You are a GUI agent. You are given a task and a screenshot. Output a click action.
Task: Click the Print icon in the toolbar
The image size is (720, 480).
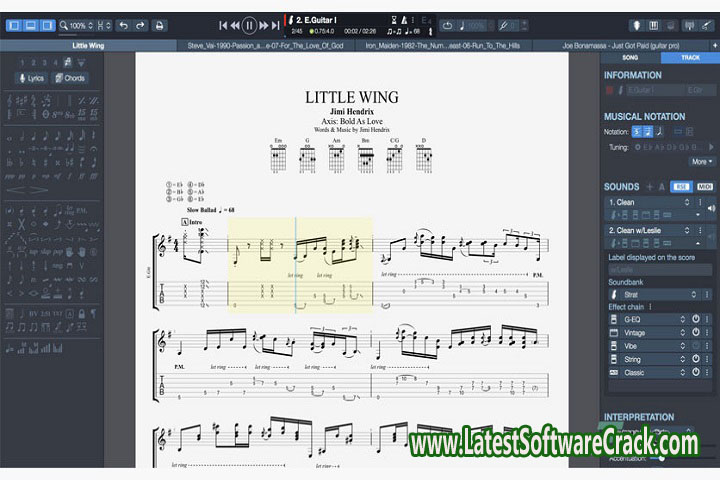pos(159,25)
